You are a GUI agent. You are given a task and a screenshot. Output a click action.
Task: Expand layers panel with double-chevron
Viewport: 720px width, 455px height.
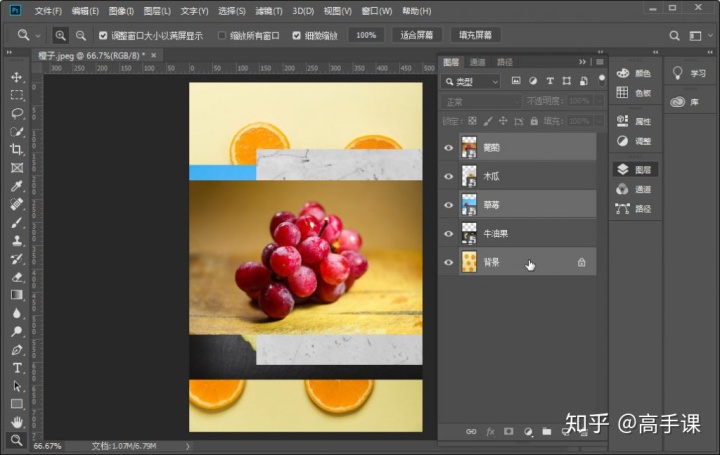click(x=582, y=62)
